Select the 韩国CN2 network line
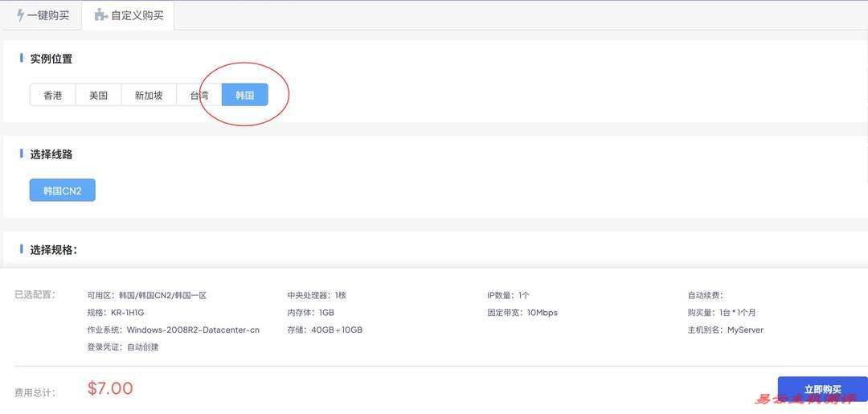Viewport: 868px width, 414px height. click(63, 191)
